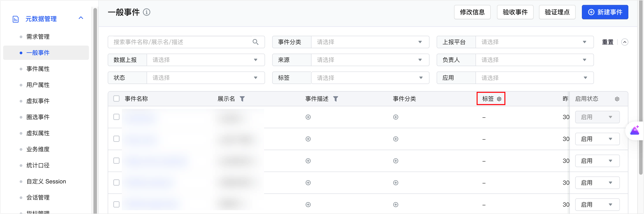Click the 元数据管理 report icon
This screenshot has width=644, height=214.
click(x=15, y=19)
